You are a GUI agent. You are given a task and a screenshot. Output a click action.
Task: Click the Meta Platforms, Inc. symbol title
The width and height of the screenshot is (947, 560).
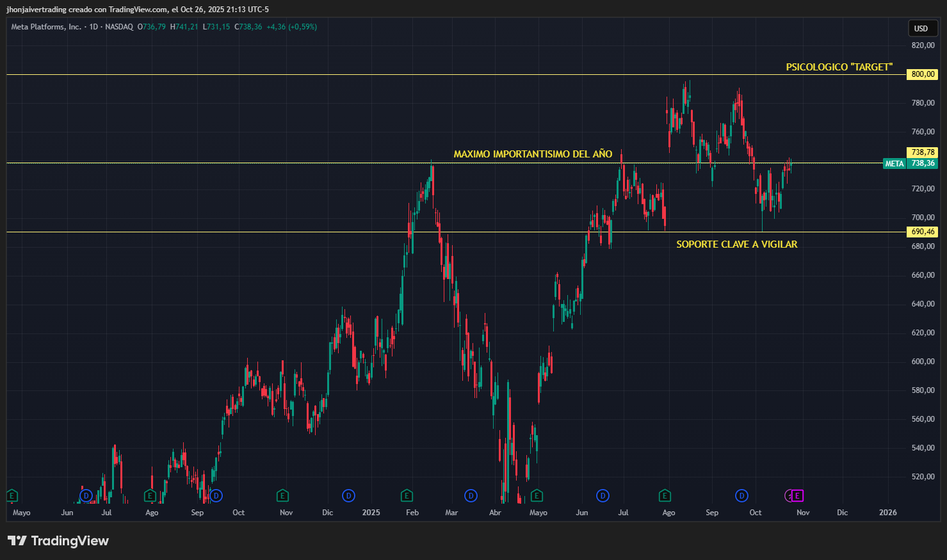pyautogui.click(x=46, y=27)
